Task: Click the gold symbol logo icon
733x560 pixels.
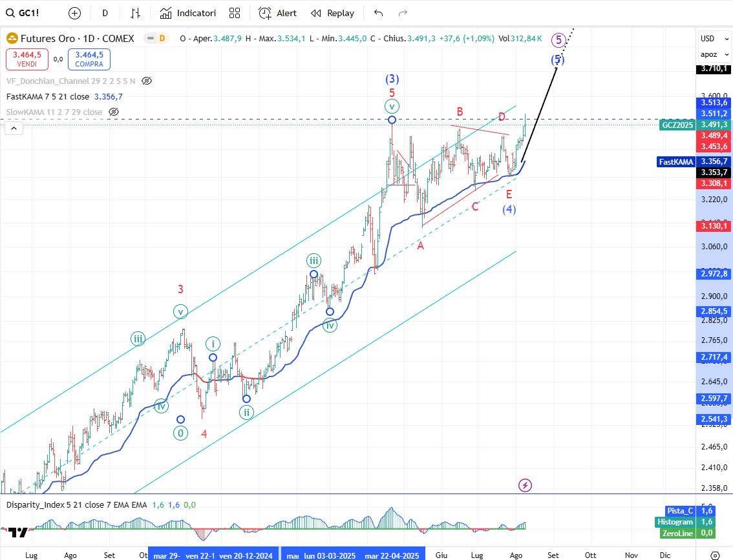Action: 12,39
